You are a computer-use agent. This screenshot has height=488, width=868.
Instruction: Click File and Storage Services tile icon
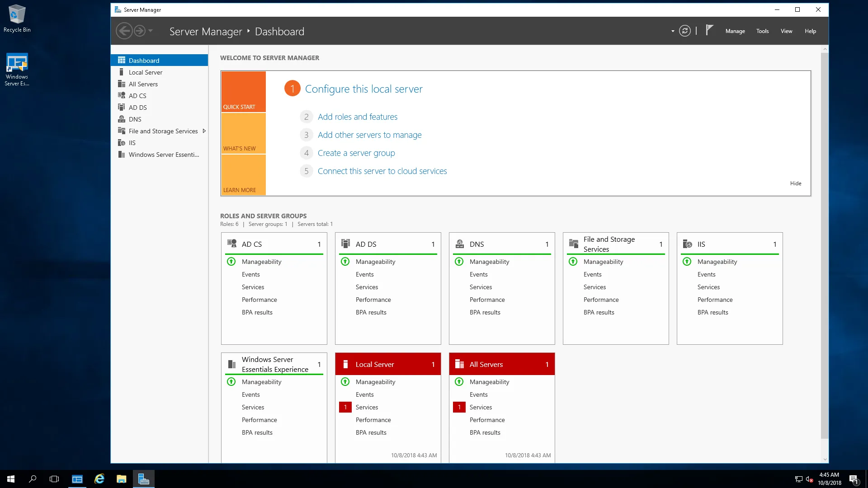pyautogui.click(x=574, y=244)
